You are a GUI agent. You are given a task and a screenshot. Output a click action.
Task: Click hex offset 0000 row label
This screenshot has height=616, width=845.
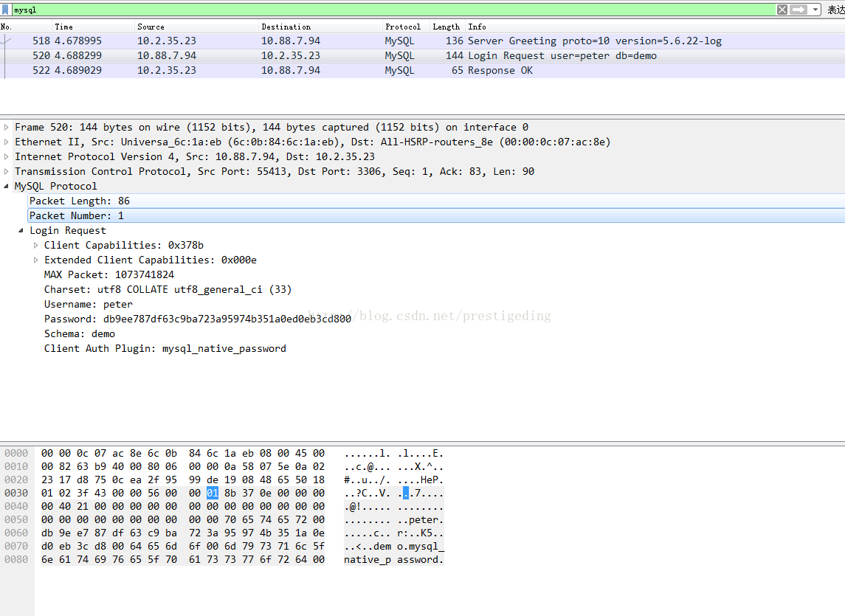pyautogui.click(x=16, y=453)
